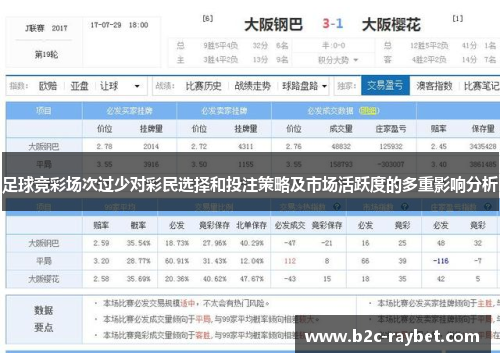Image resolution: width=500 pixels, height=362 pixels.
Task: Click away rank marker [1]
Action: point(457,19)
